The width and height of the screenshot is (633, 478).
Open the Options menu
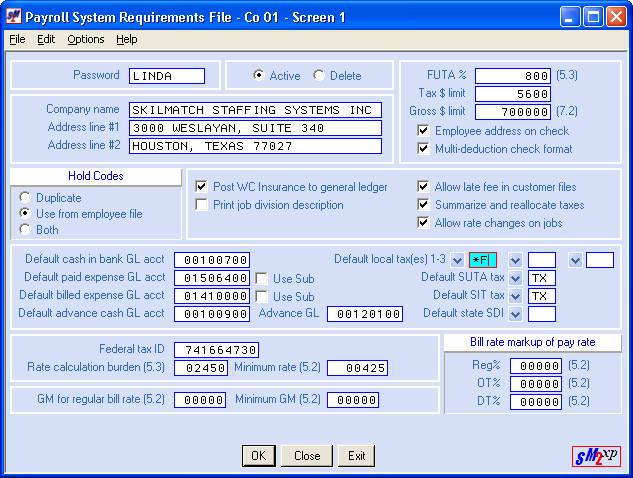click(86, 39)
